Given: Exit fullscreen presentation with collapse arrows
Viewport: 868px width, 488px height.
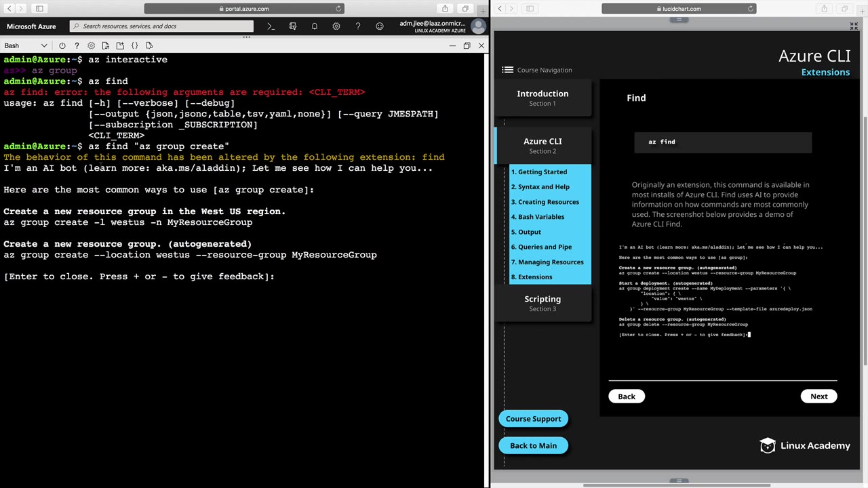Looking at the screenshot, I should point(854,26).
